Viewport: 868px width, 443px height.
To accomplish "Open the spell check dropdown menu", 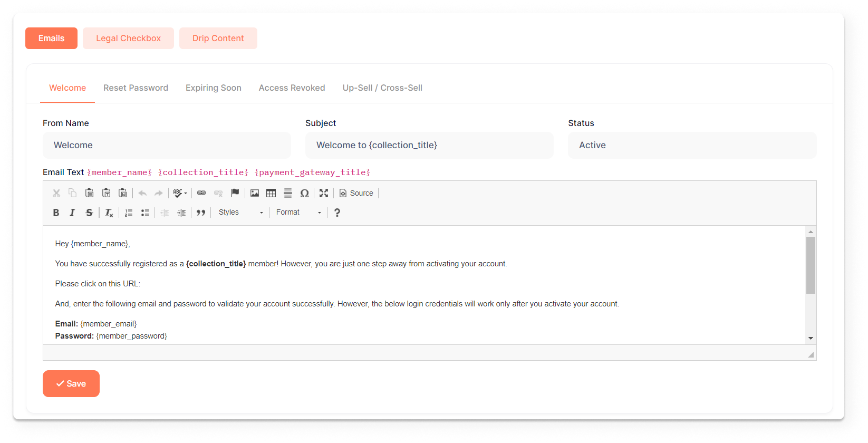I will point(180,193).
